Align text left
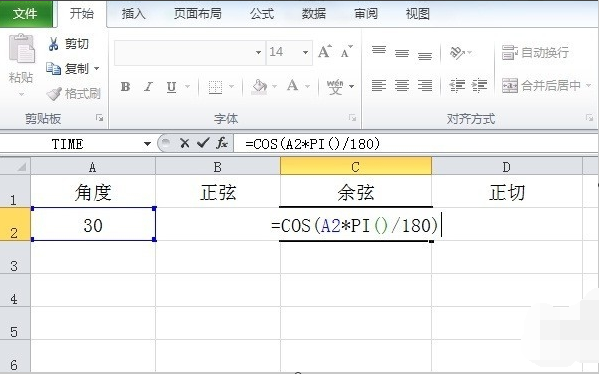The image size is (599, 374). (379, 85)
